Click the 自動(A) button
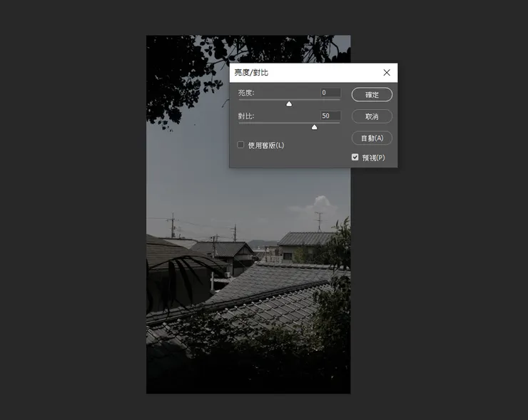The width and height of the screenshot is (528, 420). coord(372,138)
